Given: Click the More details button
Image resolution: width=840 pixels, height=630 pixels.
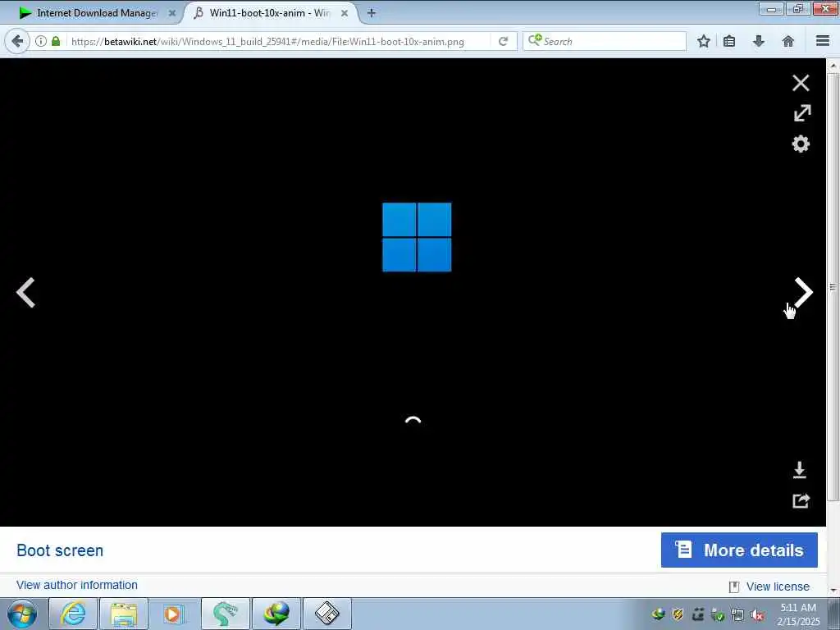Looking at the screenshot, I should [x=739, y=550].
